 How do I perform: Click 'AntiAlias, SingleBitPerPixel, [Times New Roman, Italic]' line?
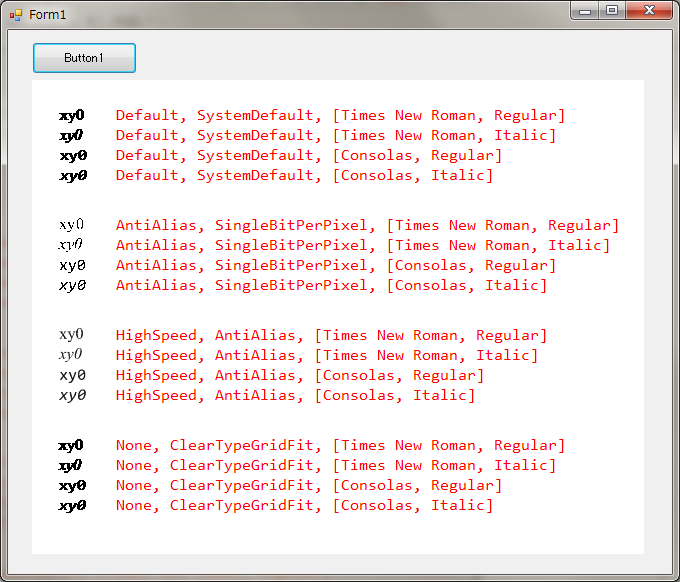coord(363,245)
